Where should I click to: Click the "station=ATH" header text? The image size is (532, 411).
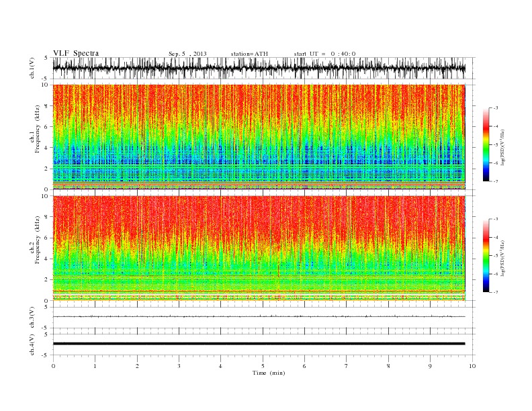click(249, 54)
